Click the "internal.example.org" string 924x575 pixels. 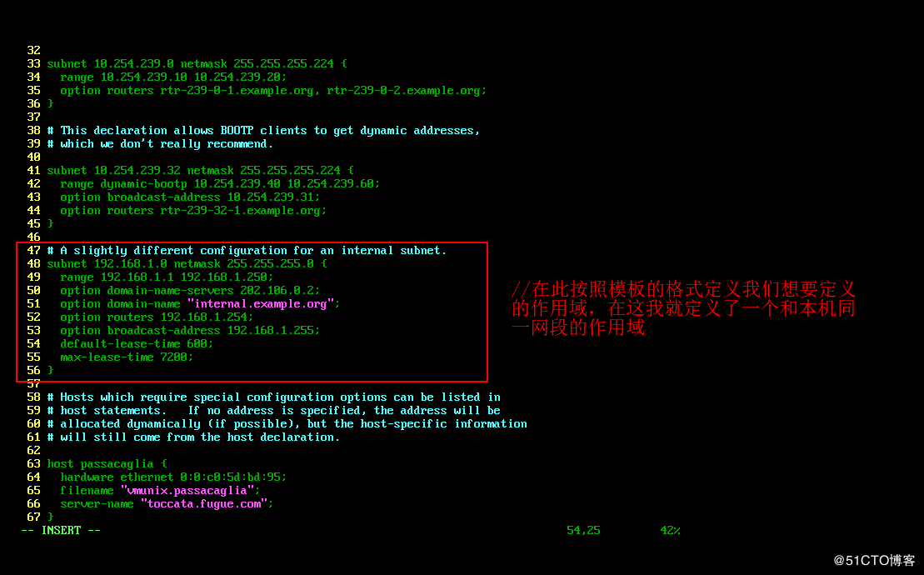pos(261,304)
